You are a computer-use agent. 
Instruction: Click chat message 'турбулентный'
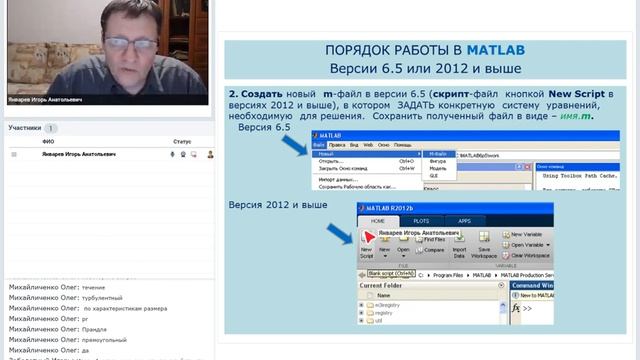[x=102, y=298]
